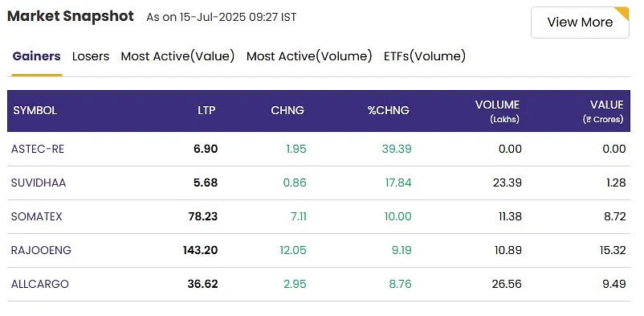The image size is (644, 316).
Task: Open the RAJOOENG symbol link
Action: pyautogui.click(x=41, y=250)
